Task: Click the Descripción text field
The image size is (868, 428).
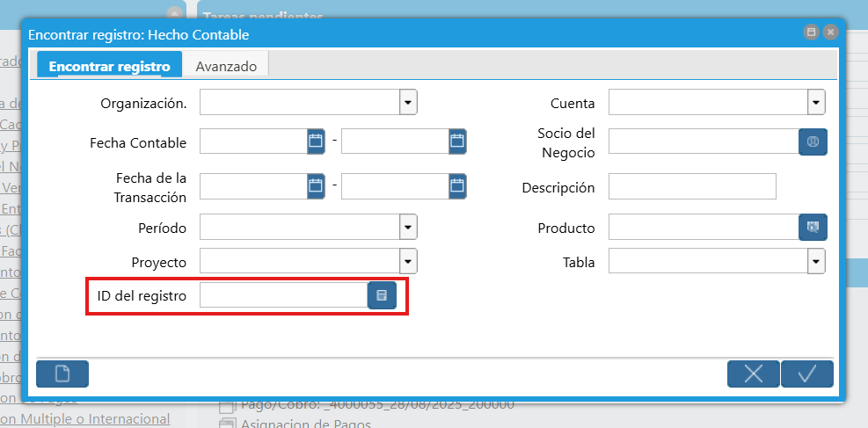Action: click(x=692, y=186)
